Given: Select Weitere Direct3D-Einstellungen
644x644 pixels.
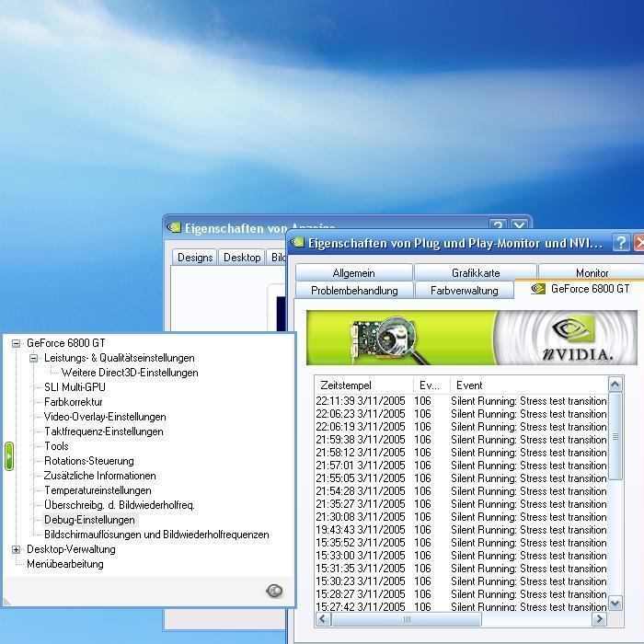Looking at the screenshot, I should tap(130, 373).
